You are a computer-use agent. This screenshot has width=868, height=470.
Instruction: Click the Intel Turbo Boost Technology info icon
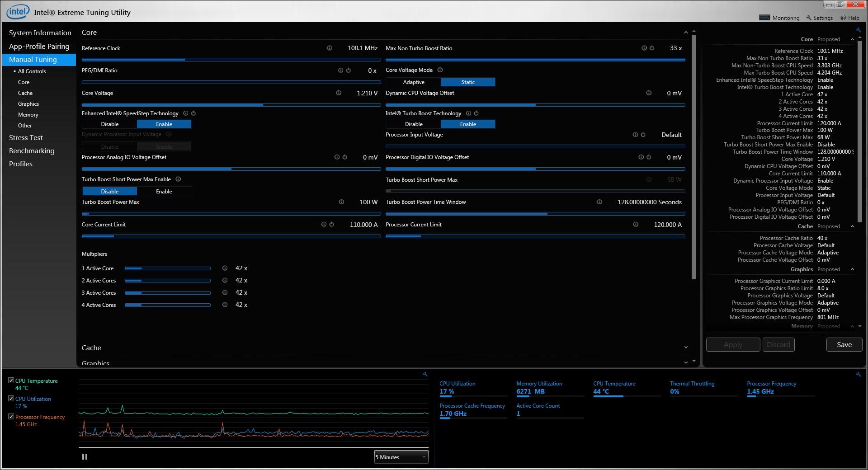468,113
